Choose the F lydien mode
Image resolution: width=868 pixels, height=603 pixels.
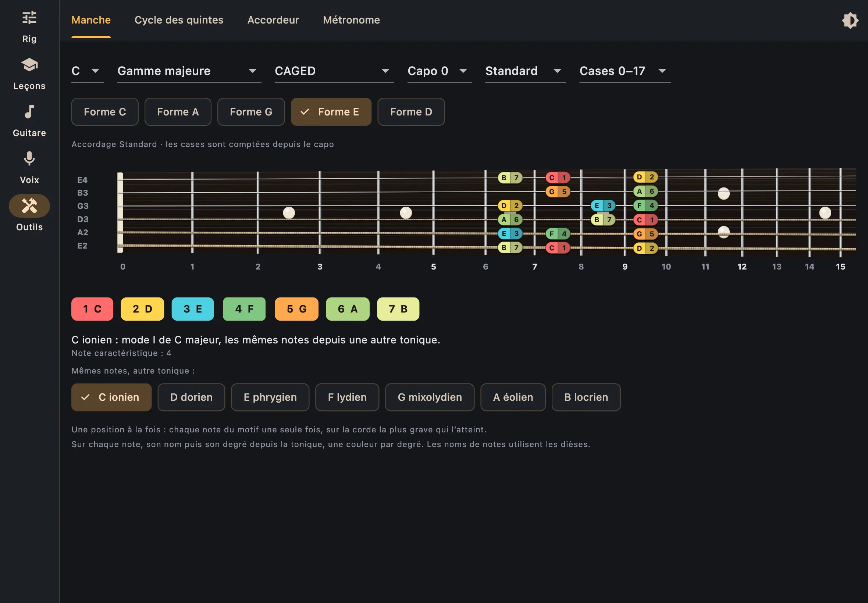click(x=347, y=397)
